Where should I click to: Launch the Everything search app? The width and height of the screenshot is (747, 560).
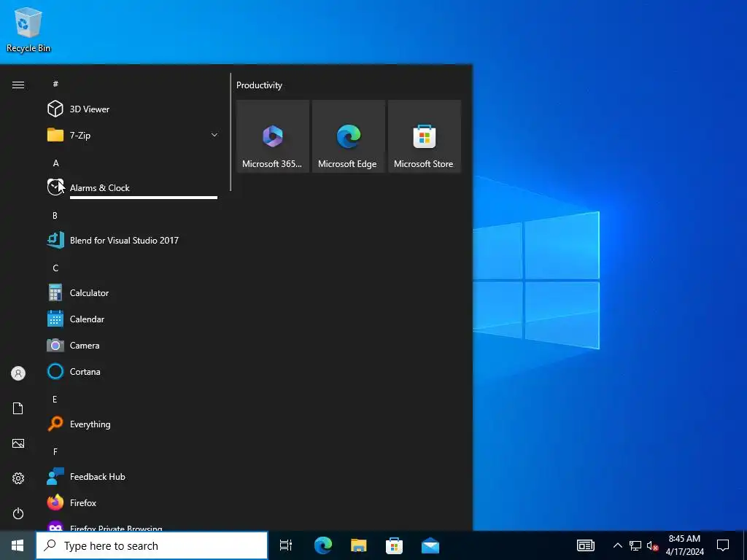click(133, 424)
